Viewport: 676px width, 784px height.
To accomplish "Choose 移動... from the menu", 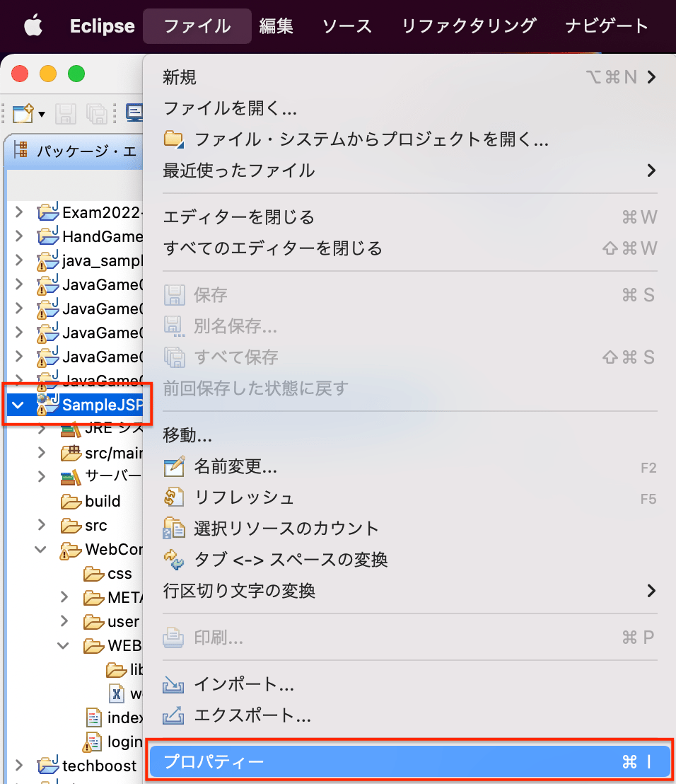I will pos(409,435).
